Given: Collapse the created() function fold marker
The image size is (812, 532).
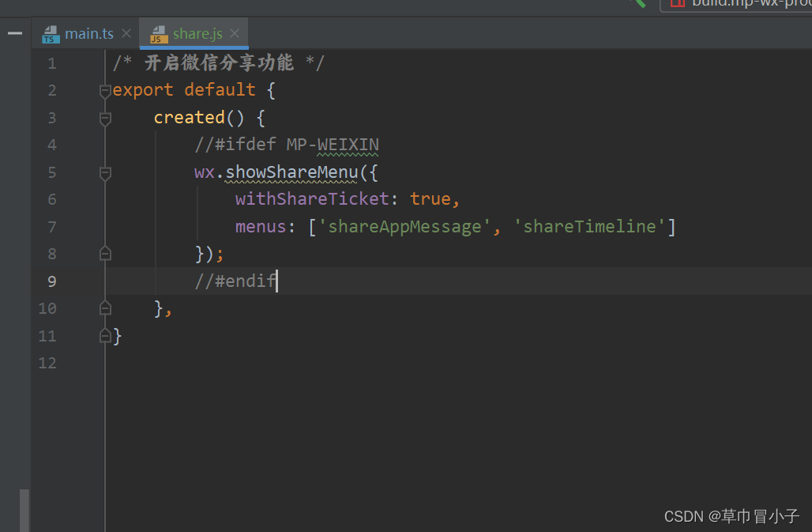Looking at the screenshot, I should tap(104, 119).
